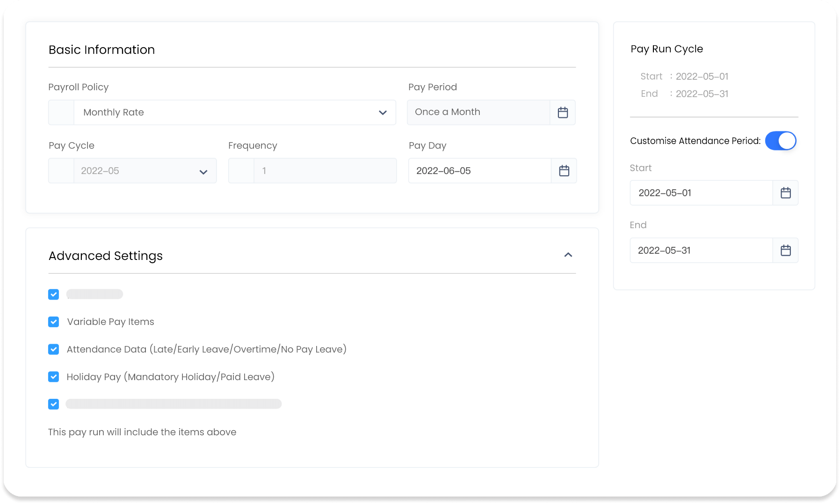
Task: Uncheck the Holiday Pay checkbox
Action: (54, 377)
